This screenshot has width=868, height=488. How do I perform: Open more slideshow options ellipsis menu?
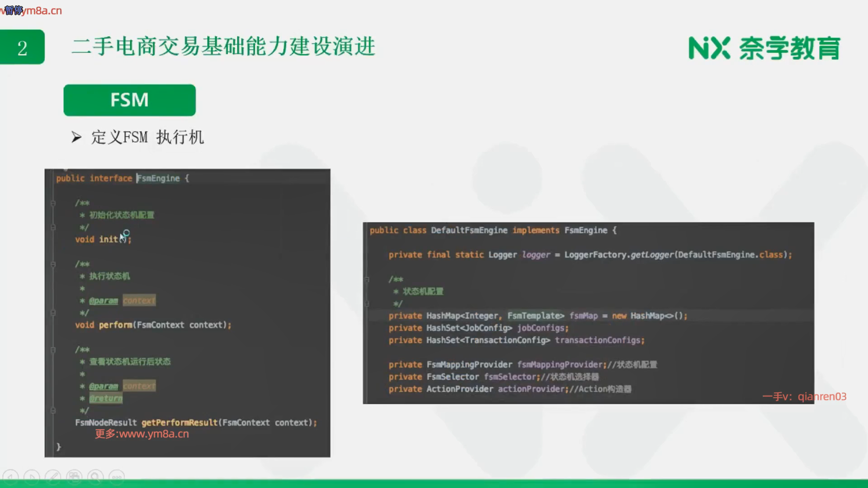click(117, 477)
